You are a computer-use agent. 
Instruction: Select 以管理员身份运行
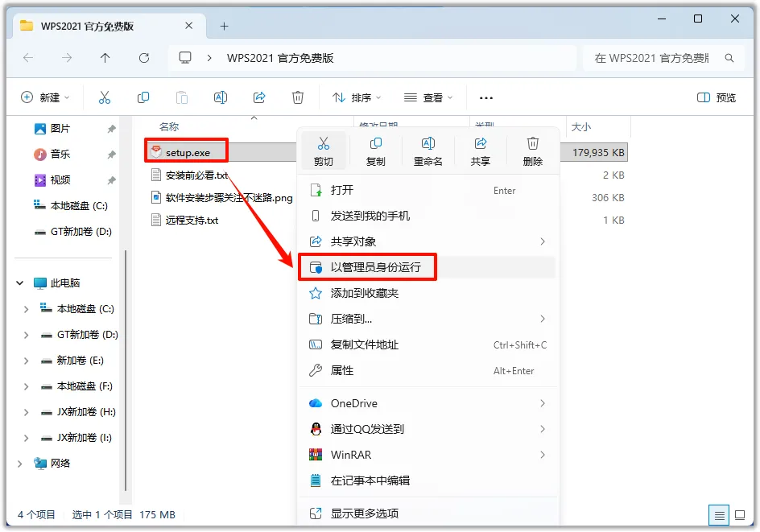[428, 267]
